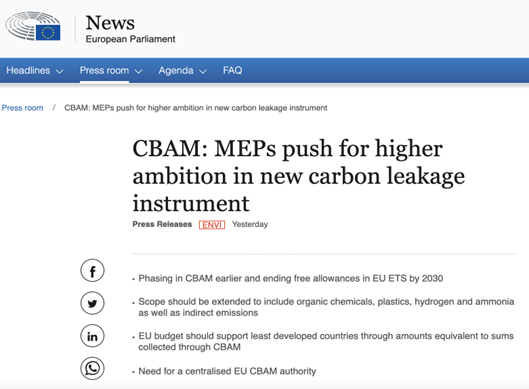Click the News site title
Viewport: 529px width, 389px height.
[110, 23]
